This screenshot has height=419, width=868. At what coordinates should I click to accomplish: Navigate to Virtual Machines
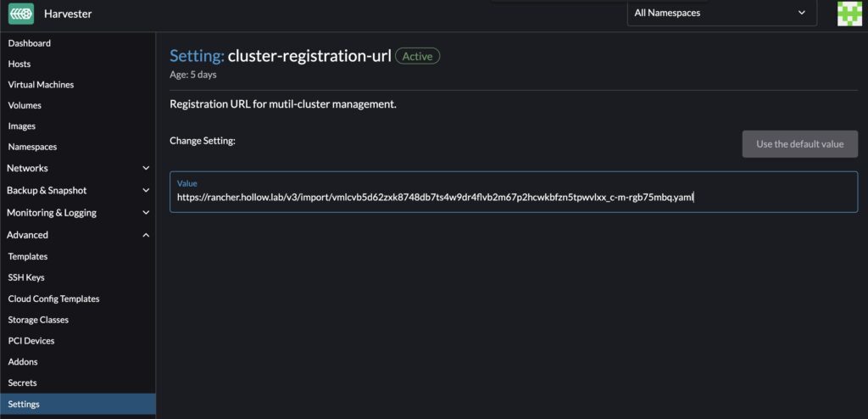coord(41,85)
